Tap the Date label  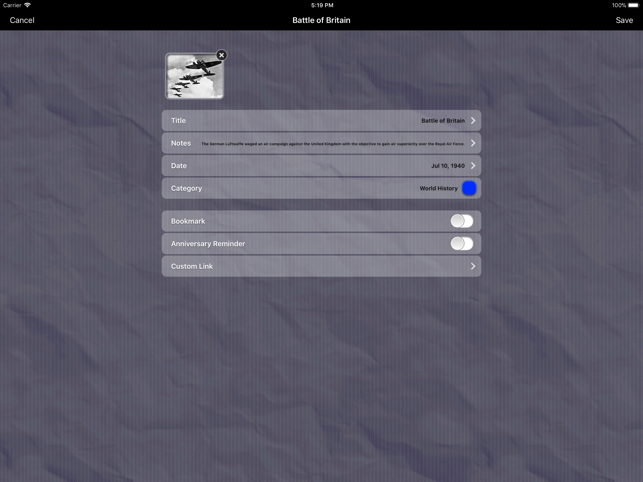tap(179, 166)
